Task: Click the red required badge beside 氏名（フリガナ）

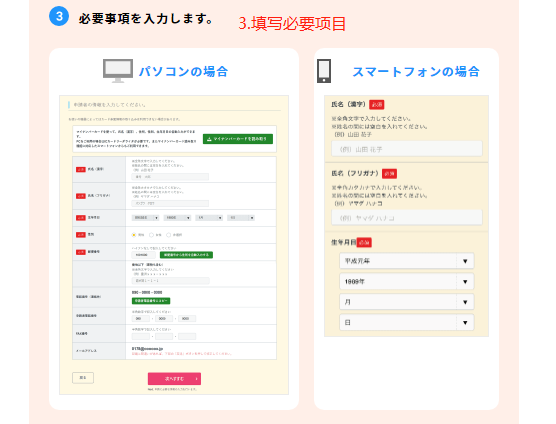Action: tap(389, 174)
